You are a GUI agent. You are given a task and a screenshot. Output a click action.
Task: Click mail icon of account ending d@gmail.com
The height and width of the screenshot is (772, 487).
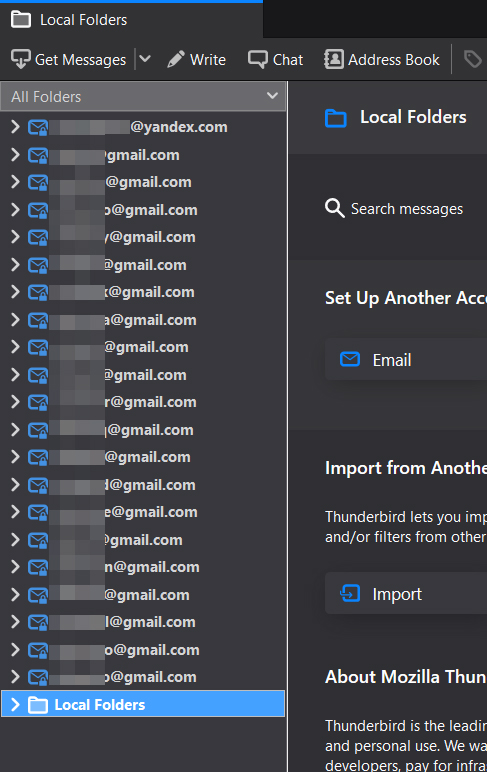[38, 485]
